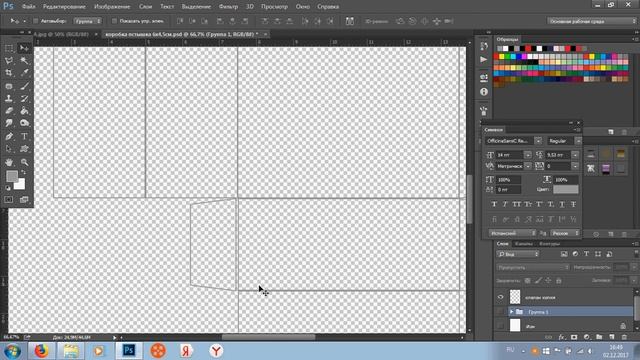Open the Редактирование menu
The height and width of the screenshot is (360, 640).
(x=64, y=7)
